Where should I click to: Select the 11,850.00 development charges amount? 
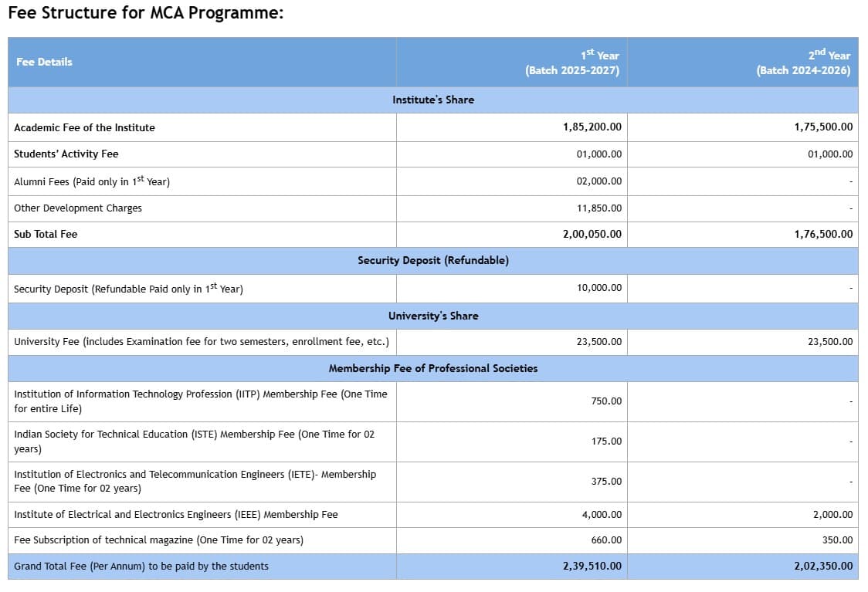coord(598,208)
